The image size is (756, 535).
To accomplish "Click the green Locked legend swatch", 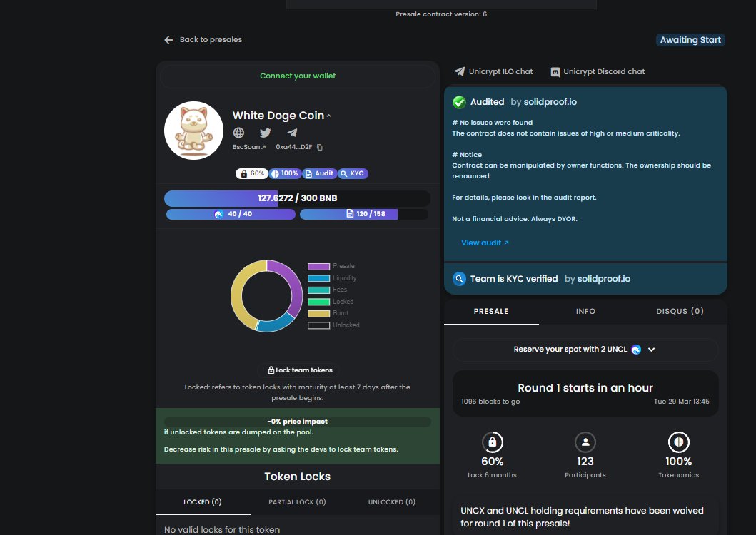I will tap(318, 302).
